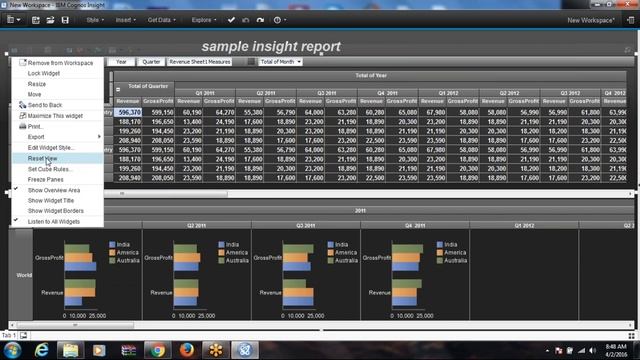
Task: Click the Save floppy disk icon
Action: 65,20
